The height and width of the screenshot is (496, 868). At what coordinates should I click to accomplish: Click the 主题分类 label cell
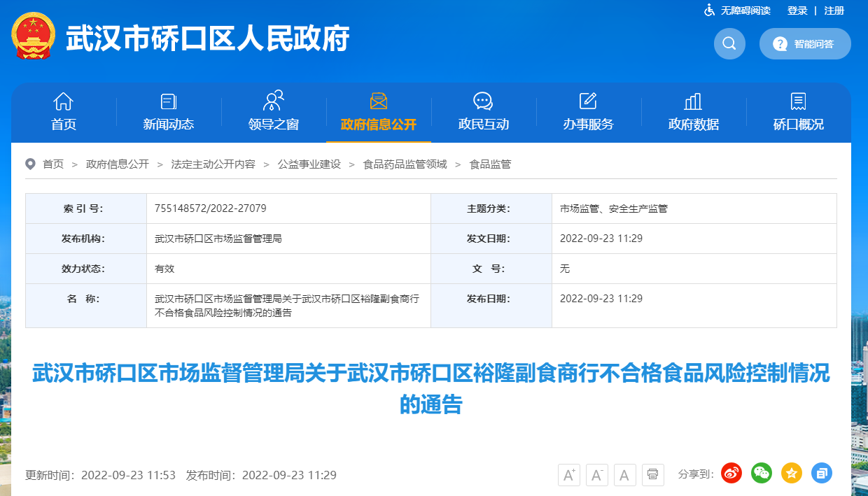click(491, 208)
